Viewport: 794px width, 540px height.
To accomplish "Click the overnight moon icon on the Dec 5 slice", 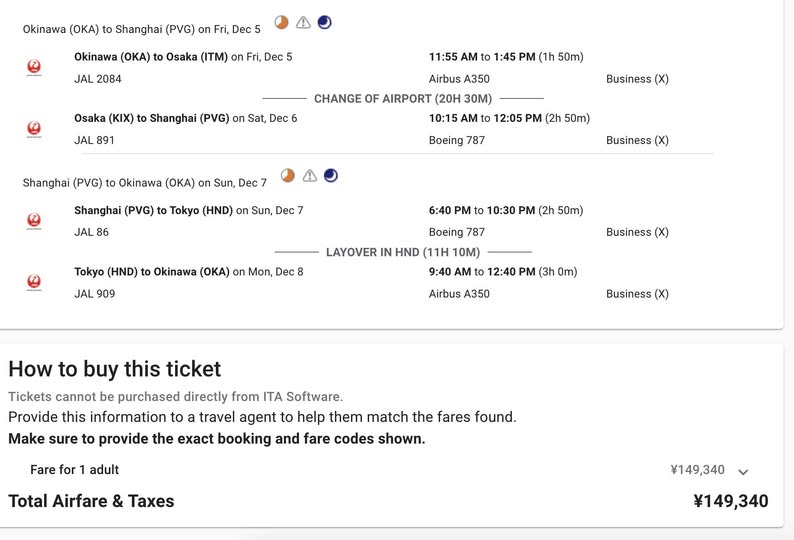I will [324, 22].
